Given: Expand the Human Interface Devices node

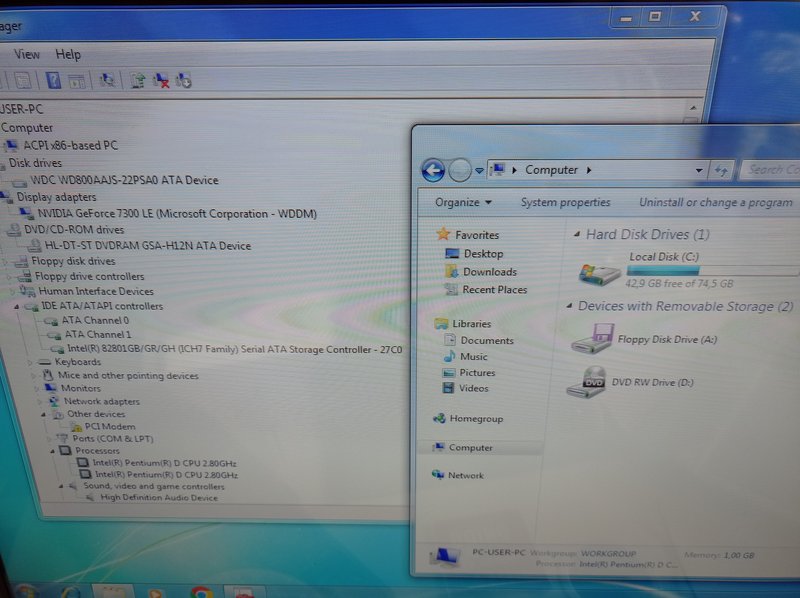Looking at the screenshot, I should click(x=12, y=291).
